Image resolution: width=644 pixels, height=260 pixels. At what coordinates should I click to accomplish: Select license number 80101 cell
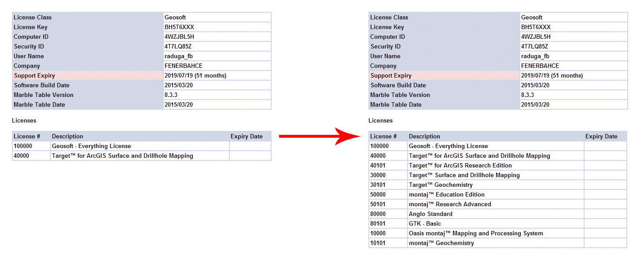(388, 224)
